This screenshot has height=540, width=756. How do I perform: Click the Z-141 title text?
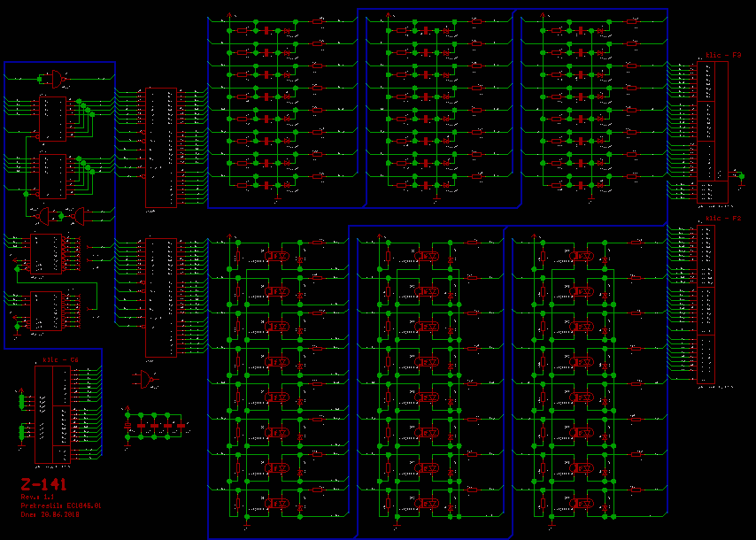coord(44,484)
